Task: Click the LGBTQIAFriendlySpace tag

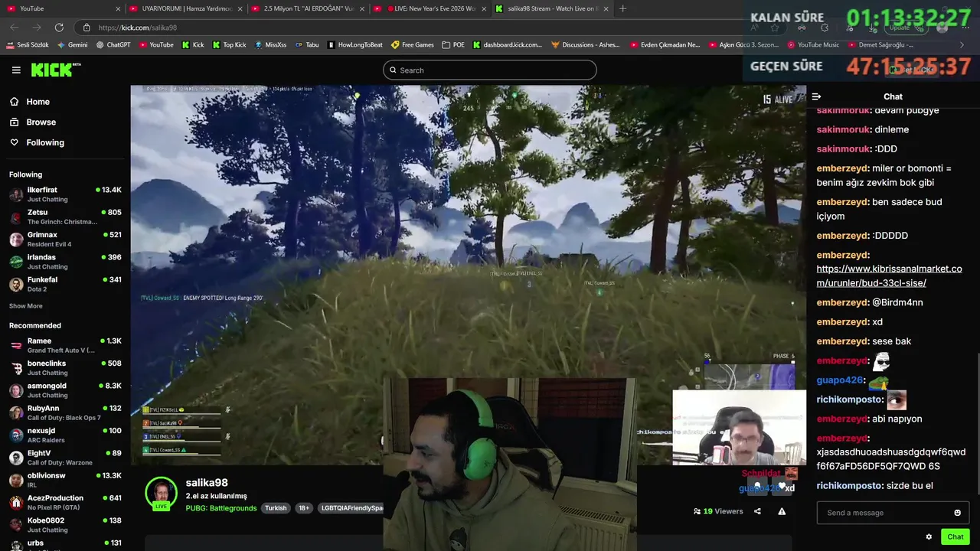Action: click(x=350, y=508)
